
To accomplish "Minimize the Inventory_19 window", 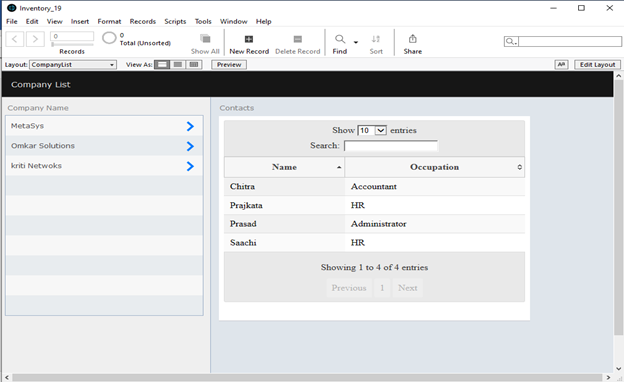I will click(x=553, y=8).
